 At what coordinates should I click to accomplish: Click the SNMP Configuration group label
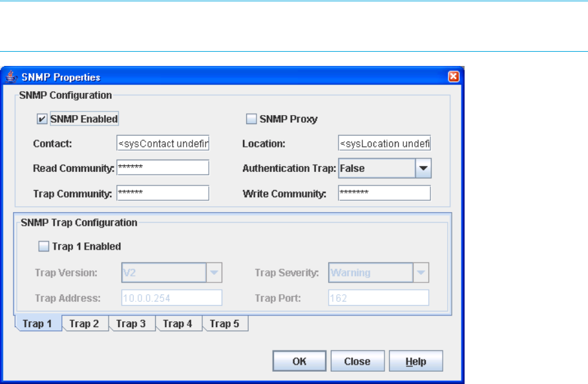click(x=66, y=95)
